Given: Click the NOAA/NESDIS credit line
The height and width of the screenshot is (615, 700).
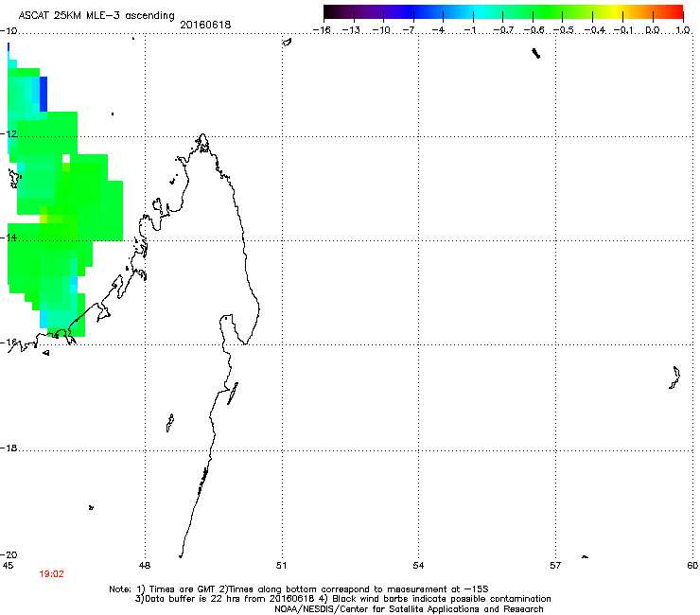Looking at the screenshot, I should click(409, 609).
